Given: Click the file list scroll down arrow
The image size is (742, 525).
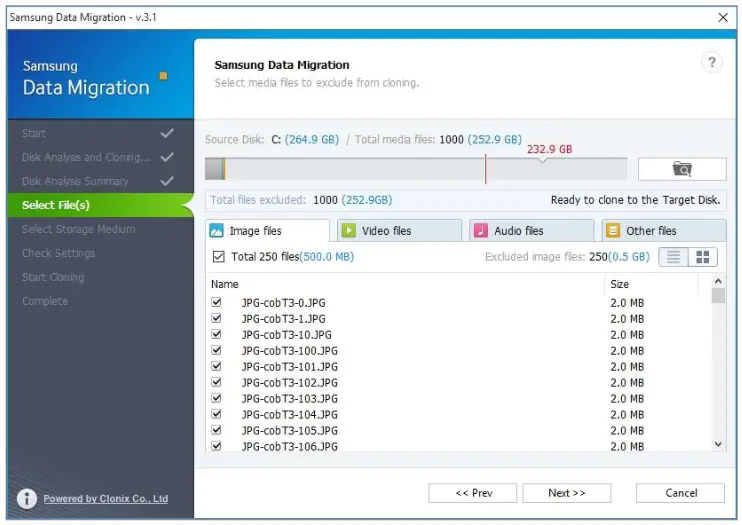Looking at the screenshot, I should (x=718, y=444).
